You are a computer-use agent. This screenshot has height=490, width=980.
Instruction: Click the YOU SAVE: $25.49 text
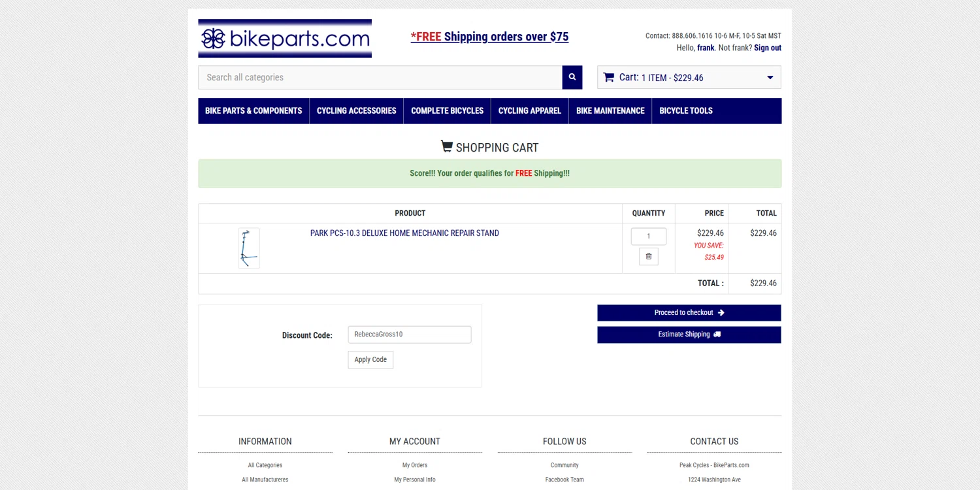coord(709,252)
